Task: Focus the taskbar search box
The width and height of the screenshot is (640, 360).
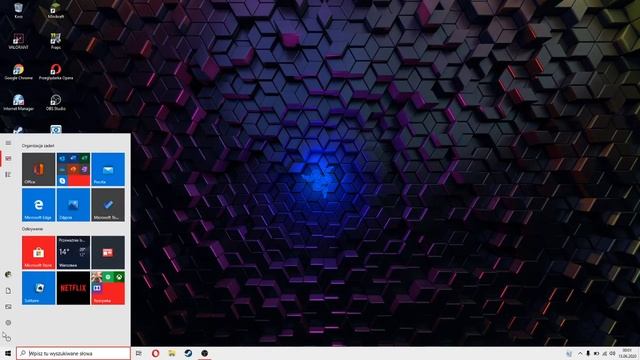Action: point(73,353)
